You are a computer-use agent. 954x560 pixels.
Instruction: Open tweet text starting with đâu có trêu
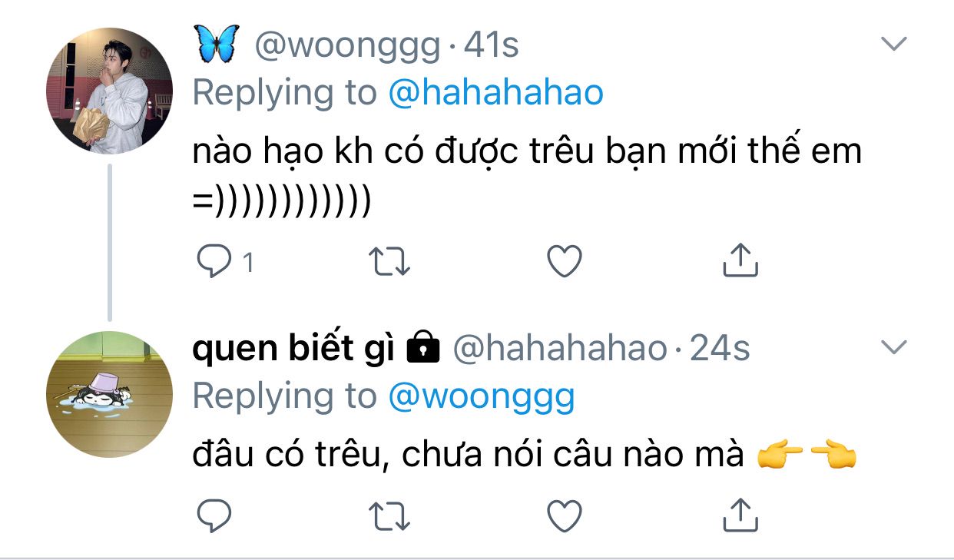point(467,456)
